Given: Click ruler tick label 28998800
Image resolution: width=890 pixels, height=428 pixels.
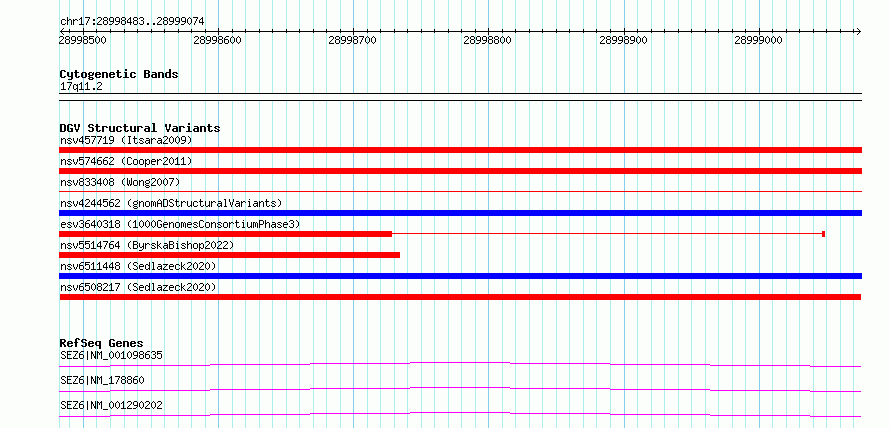Looking at the screenshot, I should pyautogui.click(x=488, y=40).
